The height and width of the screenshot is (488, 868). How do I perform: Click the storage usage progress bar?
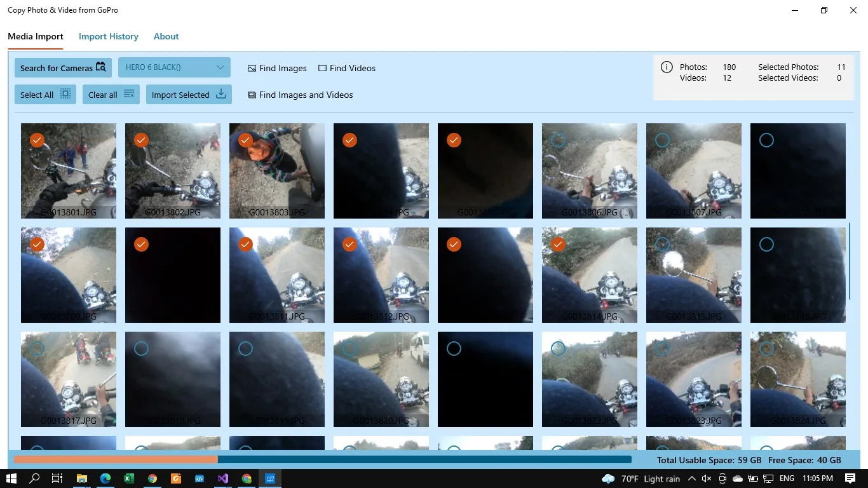(323, 459)
